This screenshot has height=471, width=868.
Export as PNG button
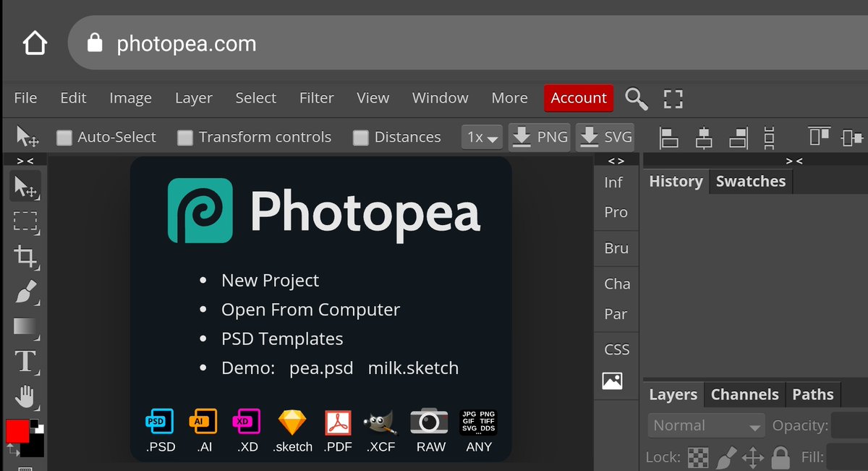540,137
